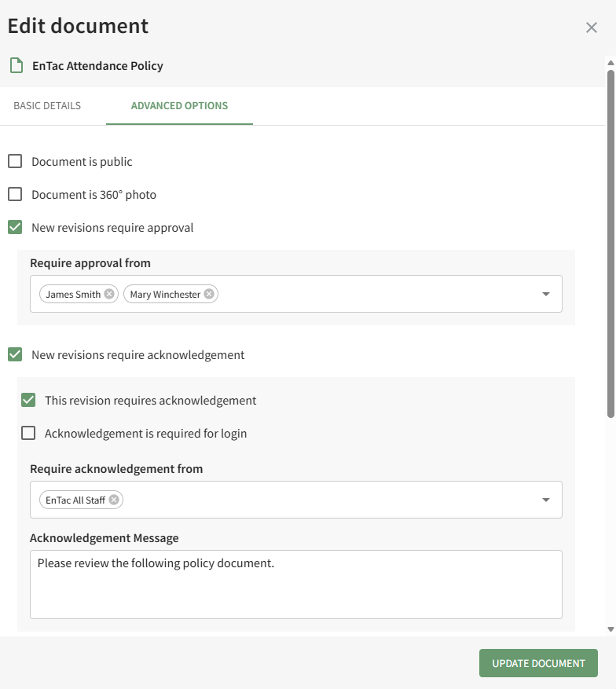Image resolution: width=616 pixels, height=689 pixels.
Task: Uncheck New revisions require approval
Action: (x=15, y=228)
